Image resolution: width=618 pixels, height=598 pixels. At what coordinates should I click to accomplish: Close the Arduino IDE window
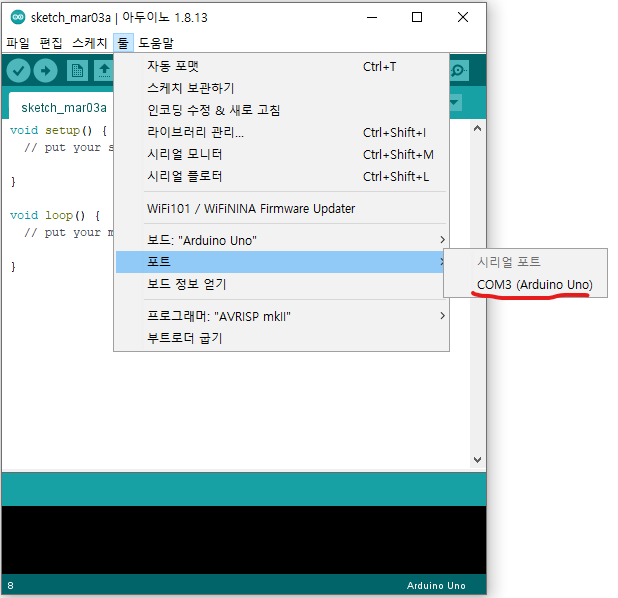(x=463, y=17)
